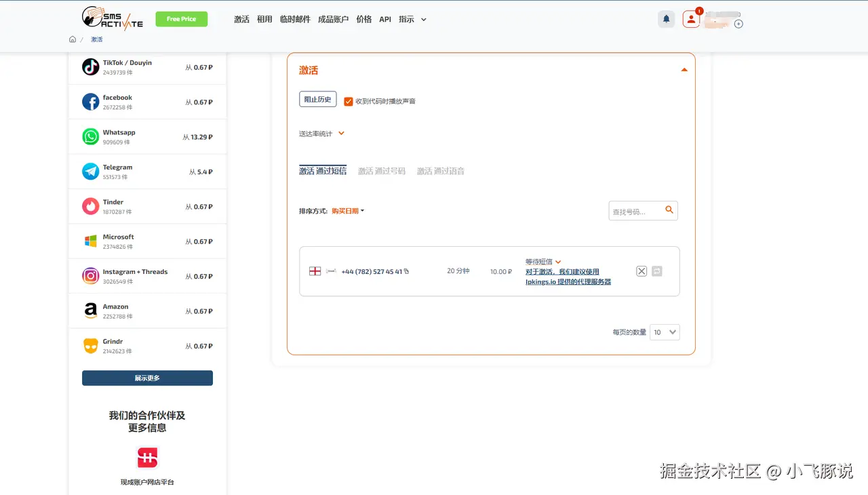
Task: Open the red partner store logo
Action: click(x=147, y=458)
